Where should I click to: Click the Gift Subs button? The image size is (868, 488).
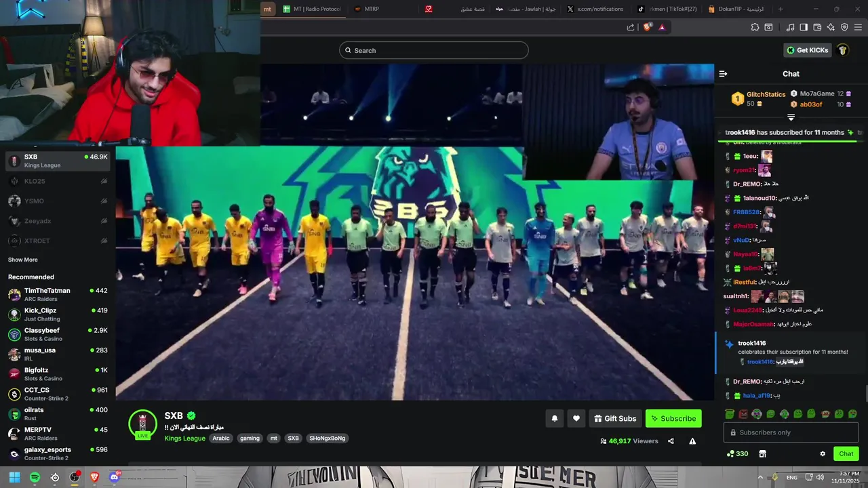(x=615, y=419)
